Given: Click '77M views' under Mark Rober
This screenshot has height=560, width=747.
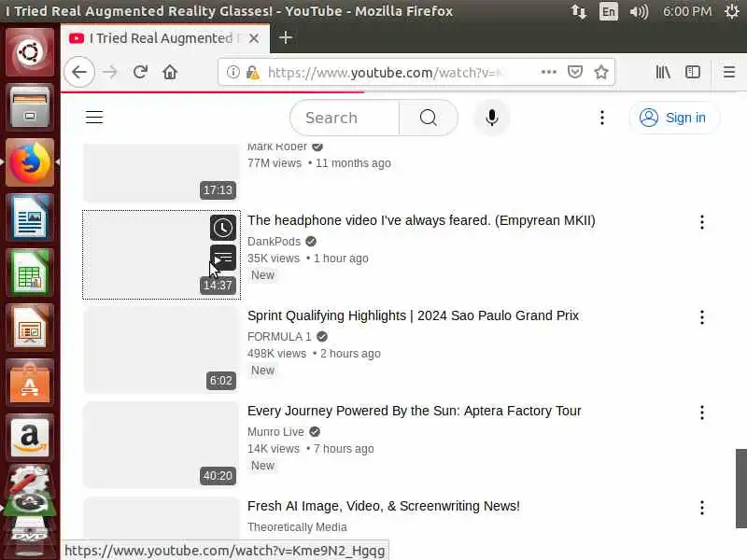Looking at the screenshot, I should (275, 162).
